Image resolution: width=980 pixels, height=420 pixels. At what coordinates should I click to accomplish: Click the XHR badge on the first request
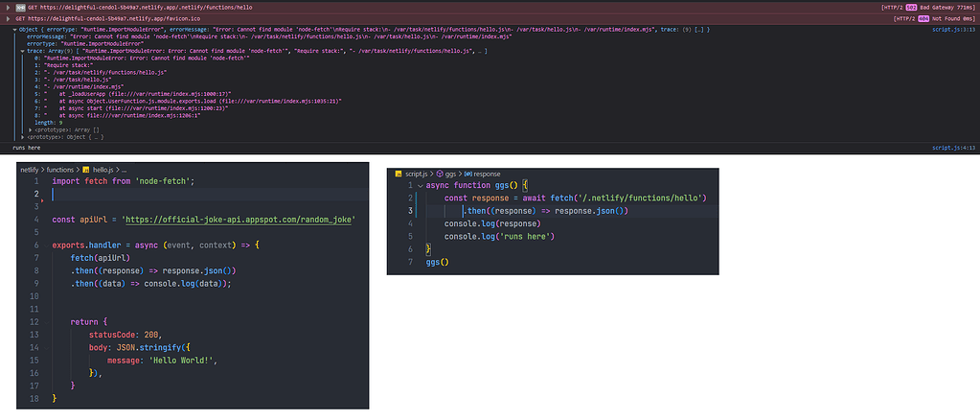[21, 7]
